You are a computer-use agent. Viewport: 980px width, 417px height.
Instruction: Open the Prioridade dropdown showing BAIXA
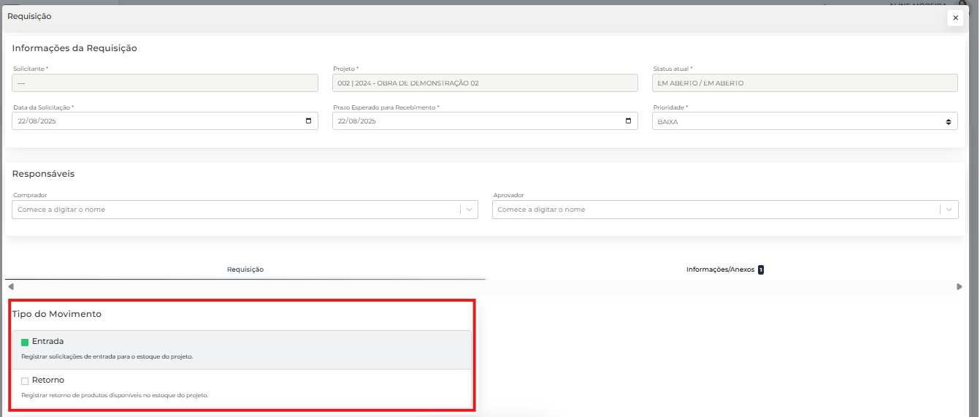[x=804, y=121]
